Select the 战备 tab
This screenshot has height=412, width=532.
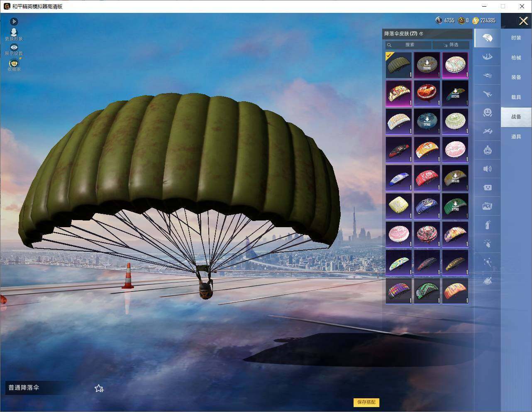tap(516, 117)
